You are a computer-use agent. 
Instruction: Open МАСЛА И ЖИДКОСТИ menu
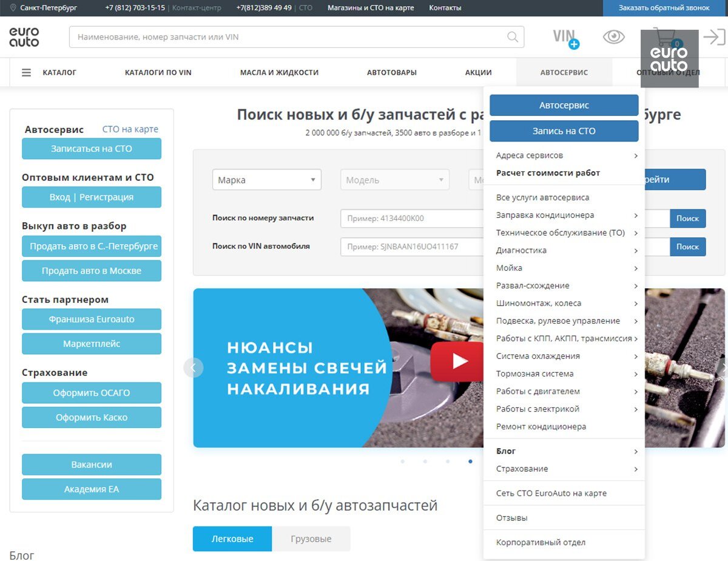click(279, 72)
